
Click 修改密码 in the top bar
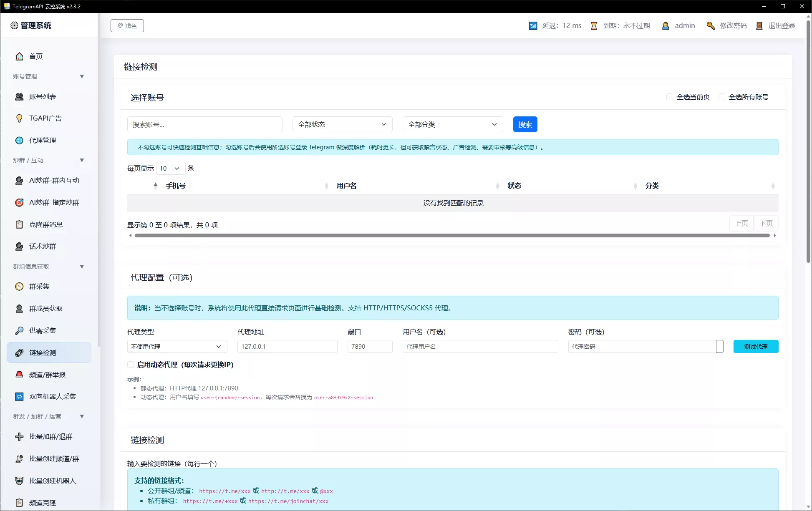point(733,26)
